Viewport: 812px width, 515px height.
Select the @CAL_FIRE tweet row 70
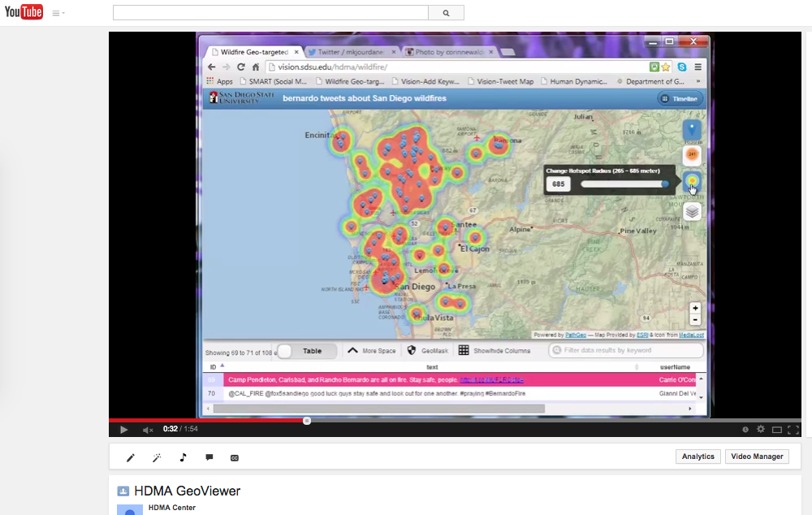pyautogui.click(x=451, y=394)
